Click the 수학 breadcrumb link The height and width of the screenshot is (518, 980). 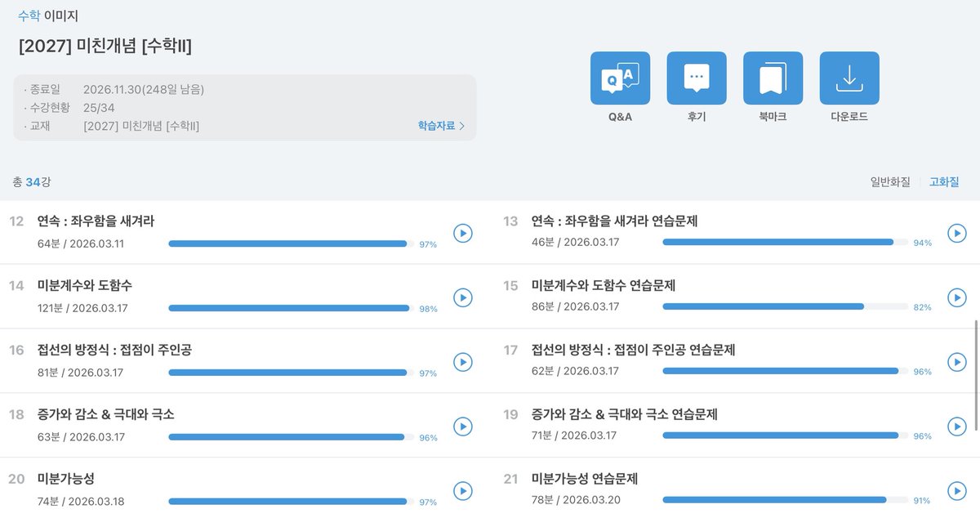(x=29, y=16)
